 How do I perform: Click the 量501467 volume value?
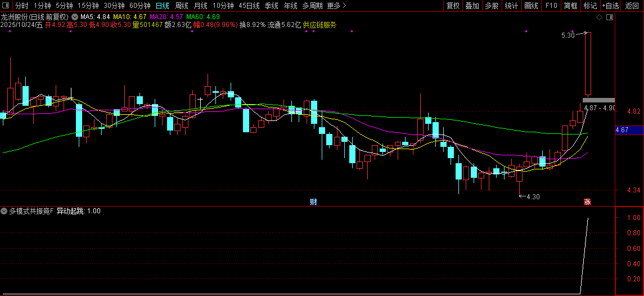147,25
